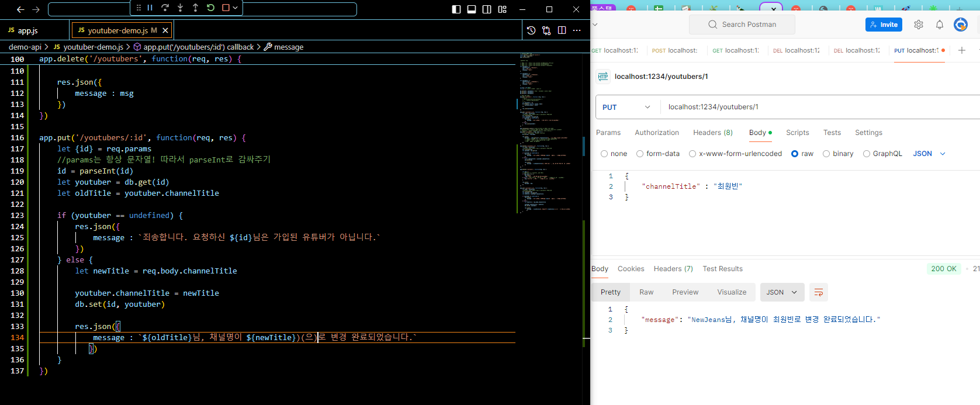
Task: Open the demo-api breadcrumb
Action: [x=25, y=47]
